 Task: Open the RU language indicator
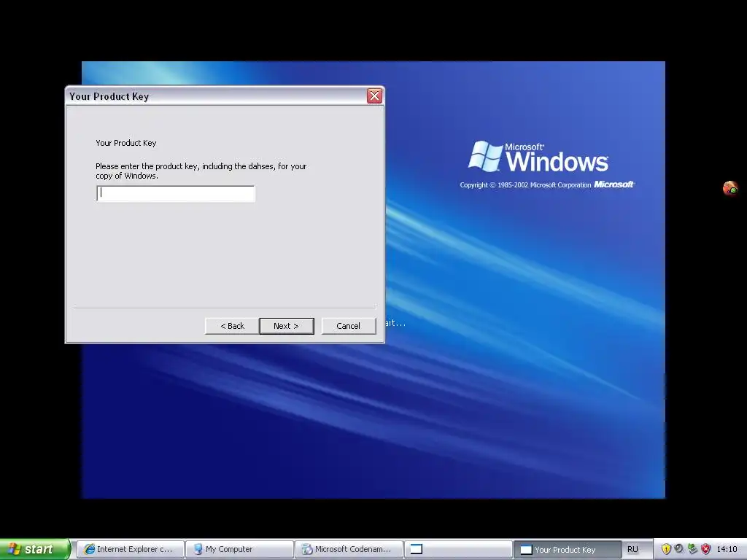632,549
